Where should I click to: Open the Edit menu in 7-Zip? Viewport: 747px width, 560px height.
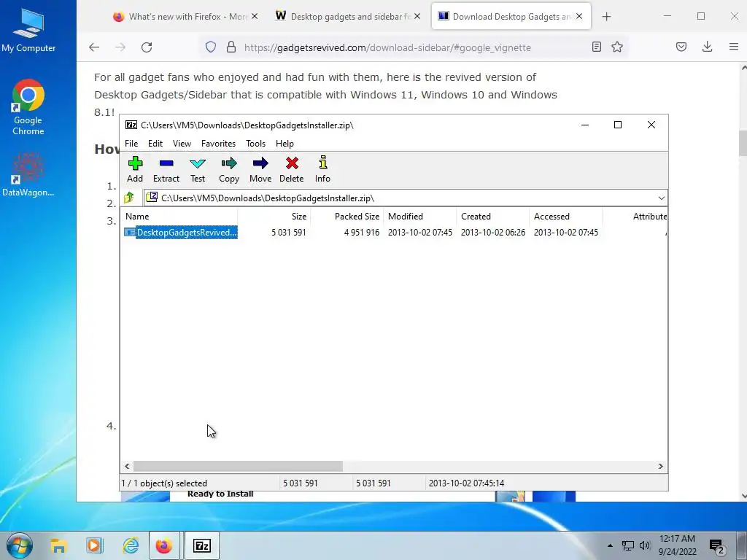[155, 144]
